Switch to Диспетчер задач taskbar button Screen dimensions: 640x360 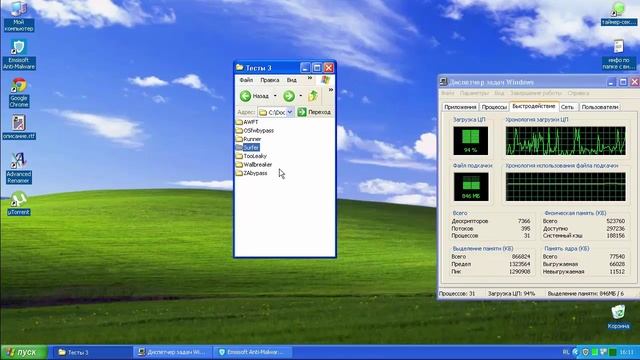pos(173,352)
